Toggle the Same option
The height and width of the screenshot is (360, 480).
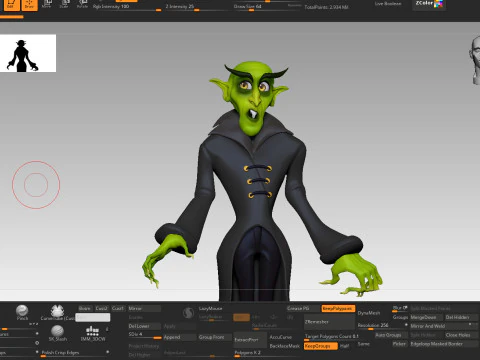[x=364, y=344]
